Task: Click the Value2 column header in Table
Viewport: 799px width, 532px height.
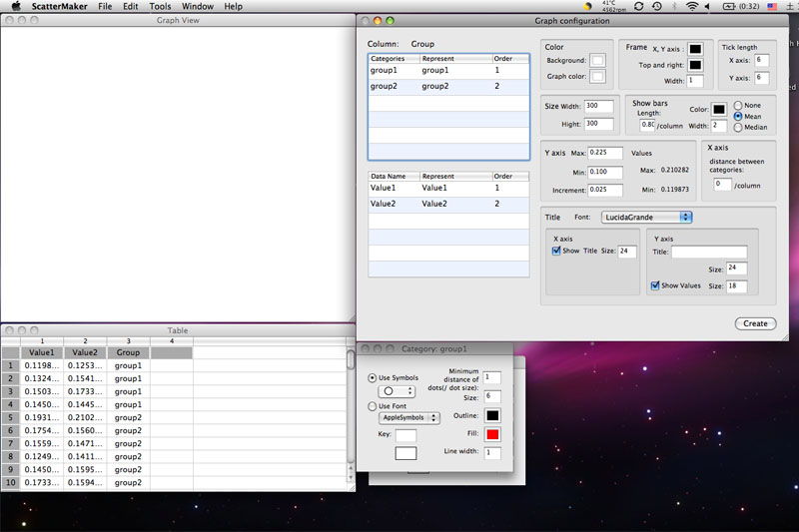Action: coord(85,352)
